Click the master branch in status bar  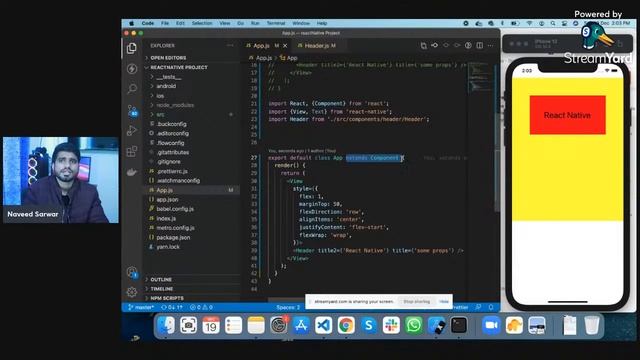coord(141,307)
